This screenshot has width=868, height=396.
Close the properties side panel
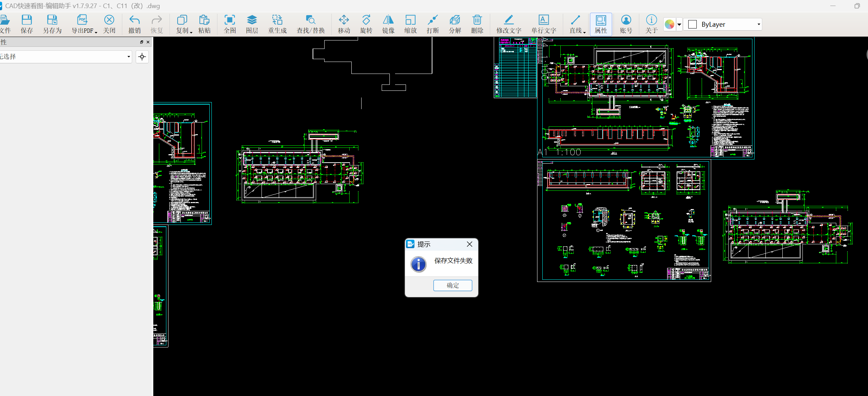[148, 42]
